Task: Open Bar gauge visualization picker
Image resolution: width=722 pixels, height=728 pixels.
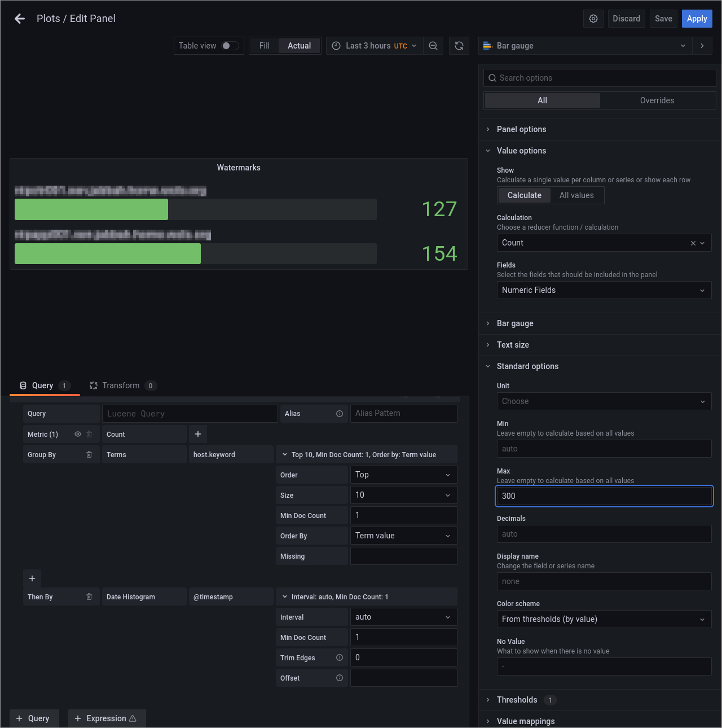Action: (x=585, y=46)
